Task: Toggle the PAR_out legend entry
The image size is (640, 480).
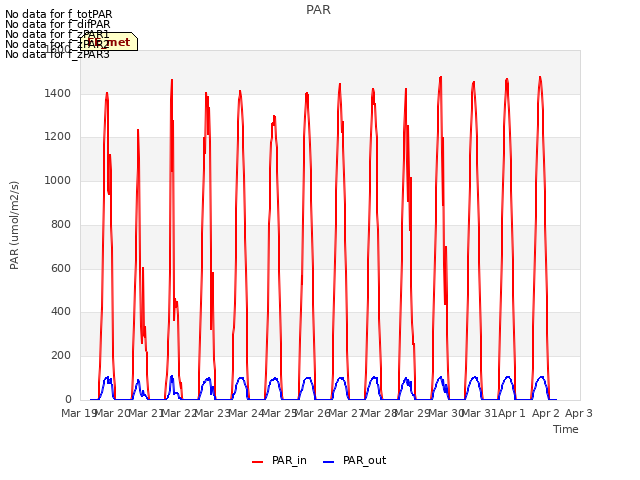Action: [x=354, y=461]
